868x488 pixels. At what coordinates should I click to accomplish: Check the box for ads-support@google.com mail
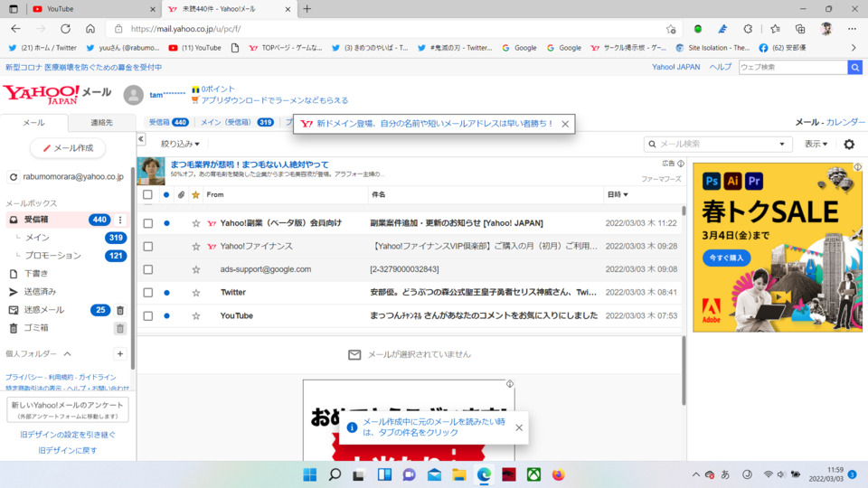(x=147, y=269)
